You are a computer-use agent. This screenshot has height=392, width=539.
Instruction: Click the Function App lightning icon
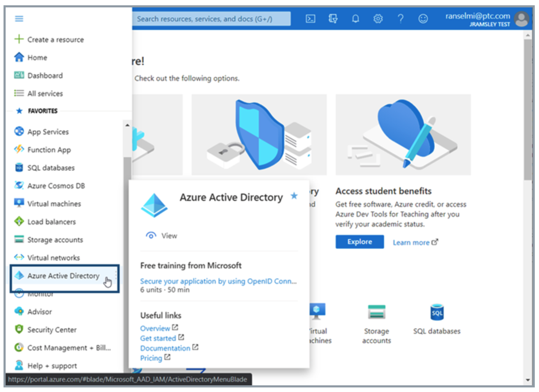tap(19, 149)
